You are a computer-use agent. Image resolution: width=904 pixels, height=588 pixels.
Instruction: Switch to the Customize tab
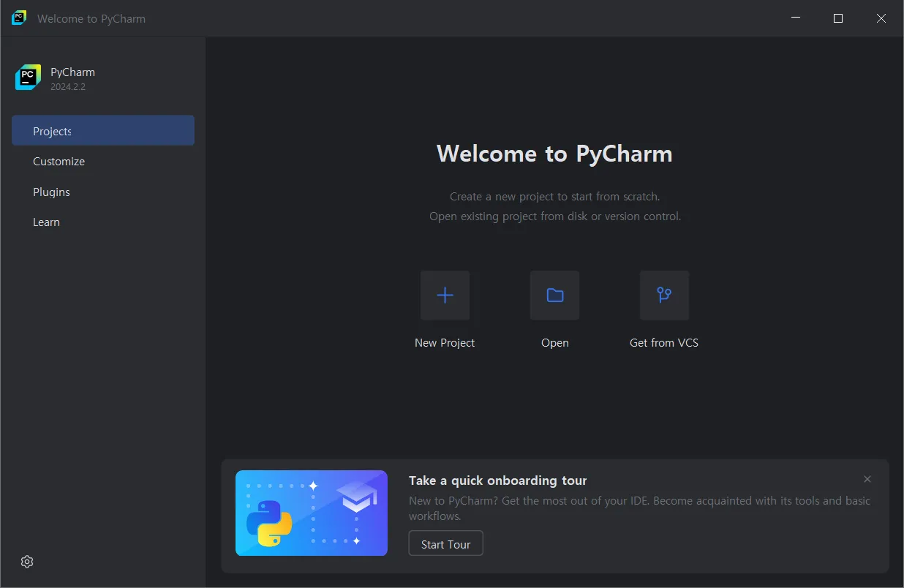pos(103,162)
